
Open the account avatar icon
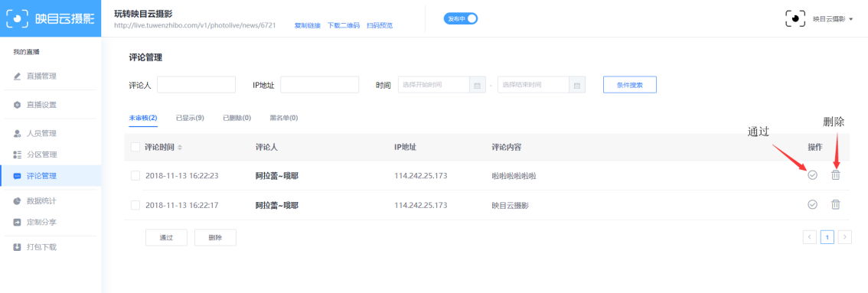(x=795, y=18)
